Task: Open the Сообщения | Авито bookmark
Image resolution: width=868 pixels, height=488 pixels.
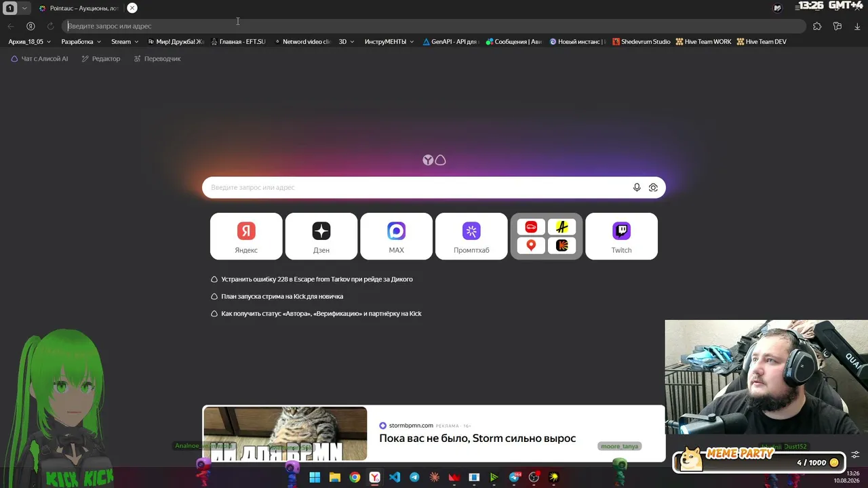Action: [x=514, y=42]
